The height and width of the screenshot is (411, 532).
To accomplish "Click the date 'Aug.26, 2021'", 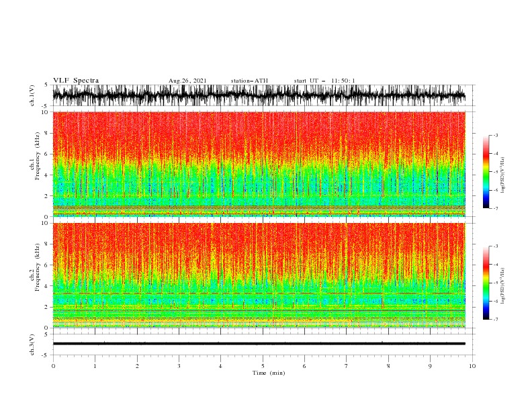I will pyautogui.click(x=187, y=81).
